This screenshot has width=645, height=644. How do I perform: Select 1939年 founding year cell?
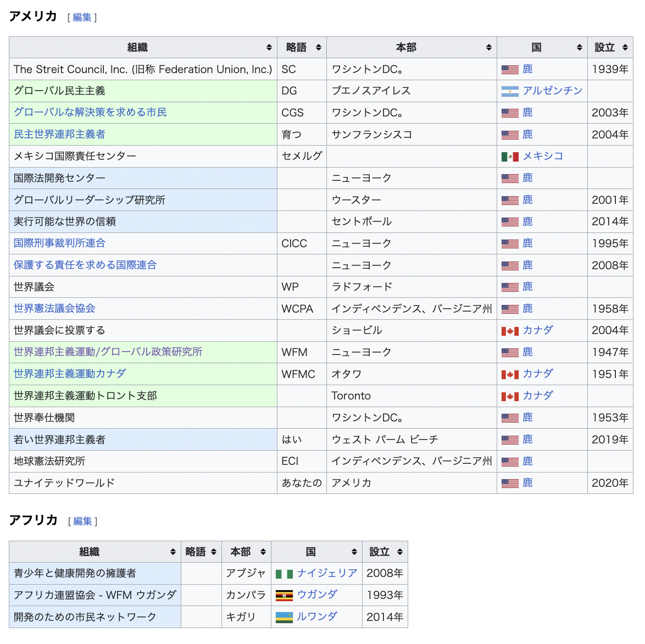tap(610, 69)
